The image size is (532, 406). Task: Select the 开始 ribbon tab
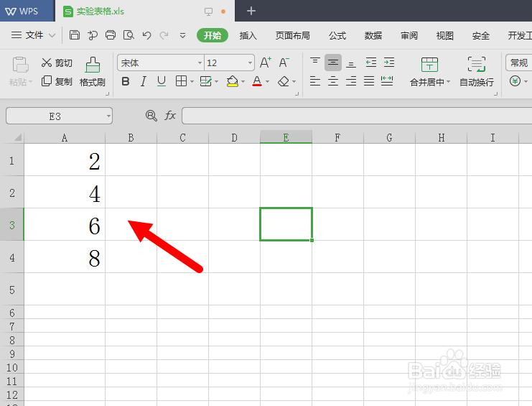pos(213,35)
